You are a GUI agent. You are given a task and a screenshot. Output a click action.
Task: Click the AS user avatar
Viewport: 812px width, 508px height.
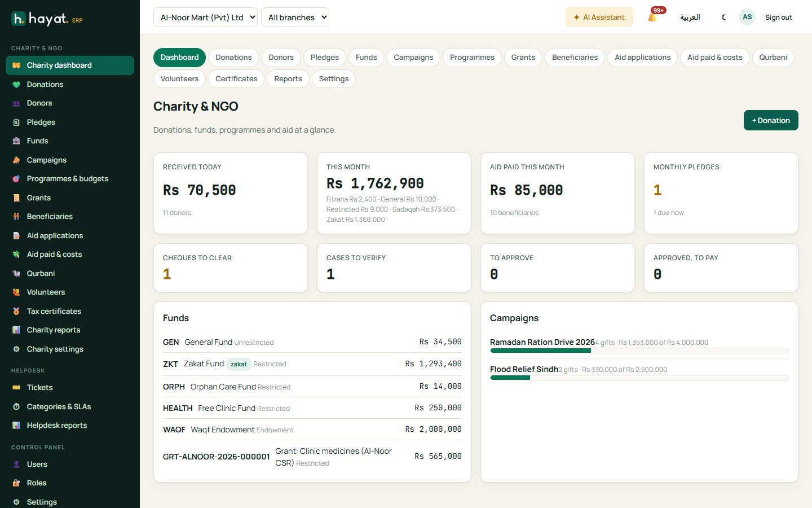(x=747, y=17)
